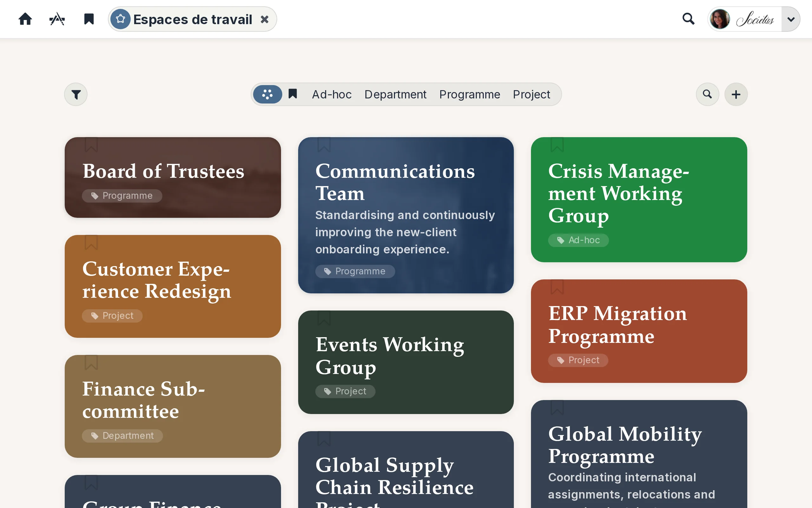Go to the home page icon

25,19
